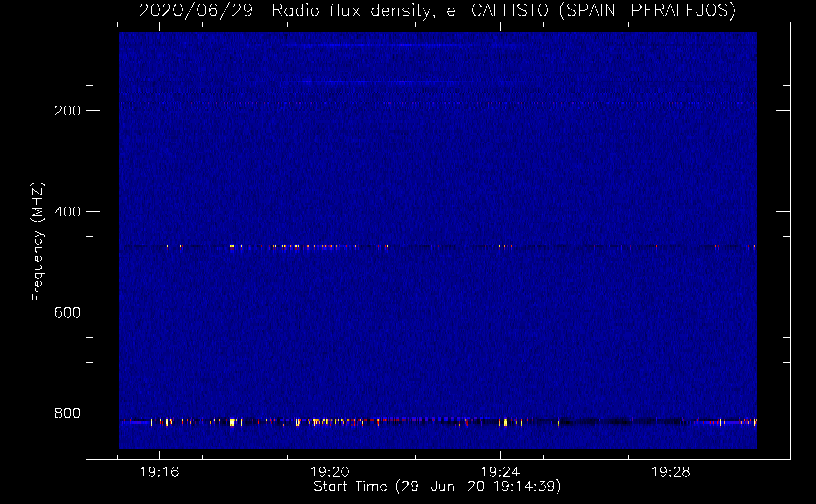Click the 19:16 time tick label
Image resolution: width=816 pixels, height=504 pixels.
click(x=159, y=472)
